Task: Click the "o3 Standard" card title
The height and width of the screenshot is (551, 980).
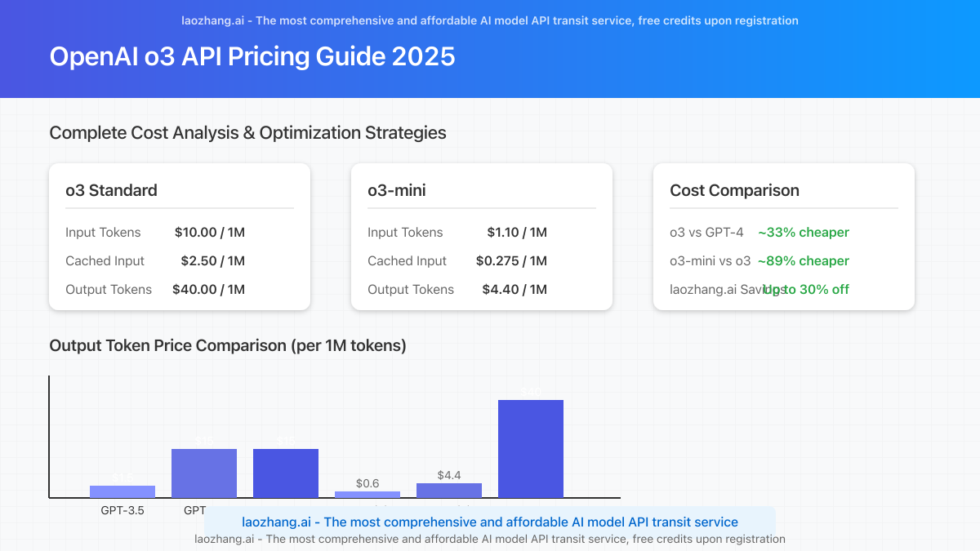Action: coord(111,190)
